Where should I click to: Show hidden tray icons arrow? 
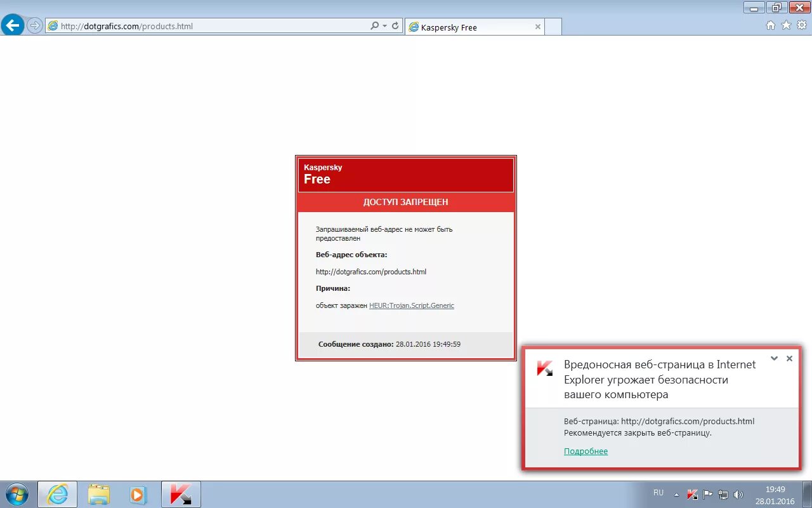(676, 495)
